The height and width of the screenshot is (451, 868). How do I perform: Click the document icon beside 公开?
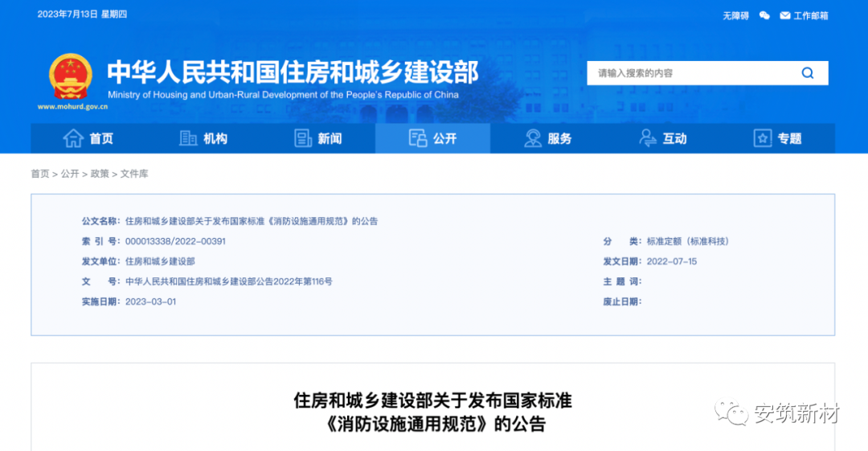pos(418,138)
